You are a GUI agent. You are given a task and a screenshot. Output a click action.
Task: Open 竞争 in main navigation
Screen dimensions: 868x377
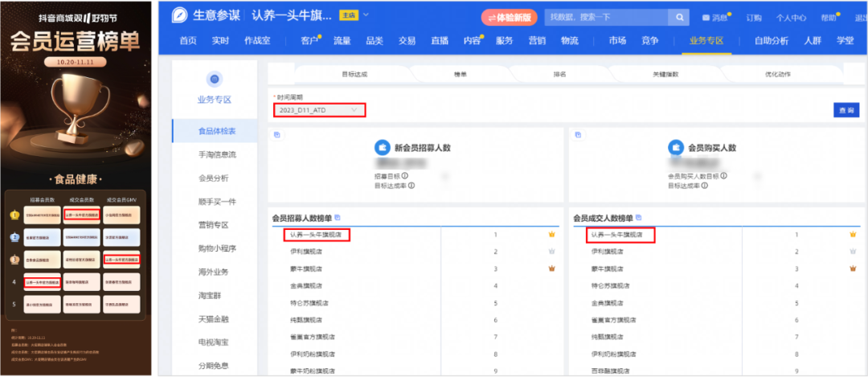650,40
